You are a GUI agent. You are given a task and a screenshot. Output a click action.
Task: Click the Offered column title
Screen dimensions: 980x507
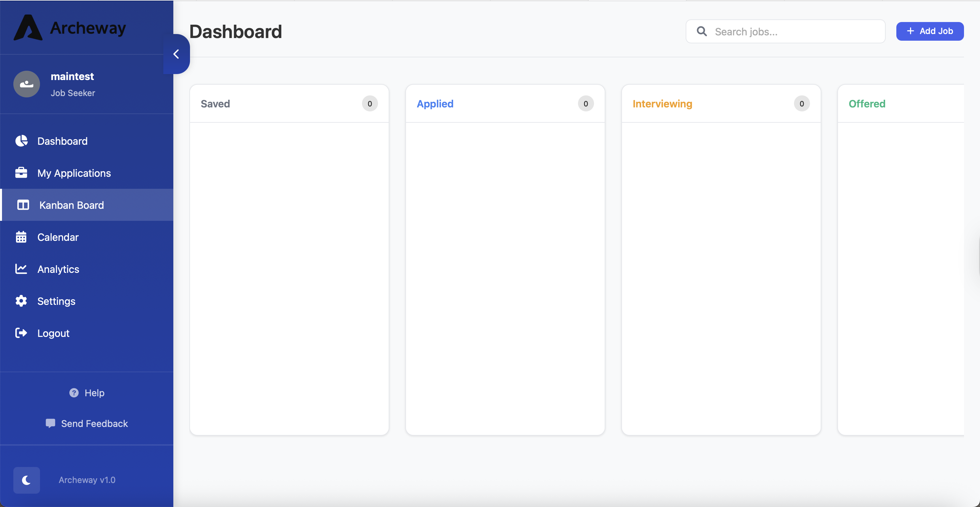(x=867, y=103)
